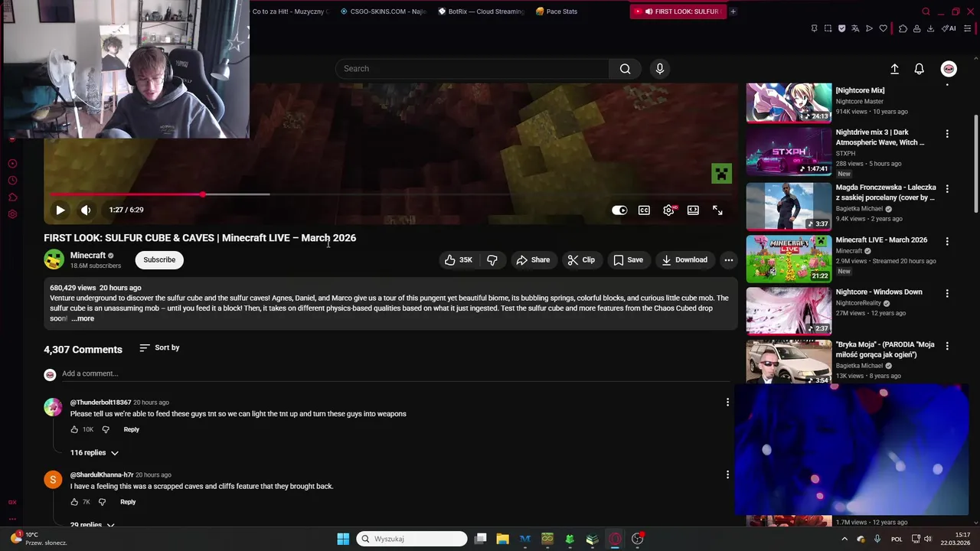Open the YouTube account avatar menu
Viewport: 980px width, 551px height.
(x=949, y=69)
